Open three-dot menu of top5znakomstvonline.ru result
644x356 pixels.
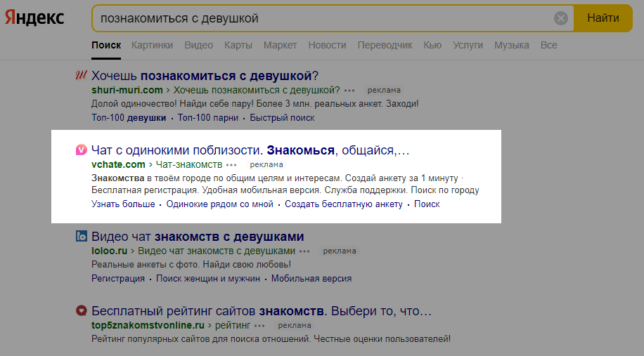(x=259, y=326)
